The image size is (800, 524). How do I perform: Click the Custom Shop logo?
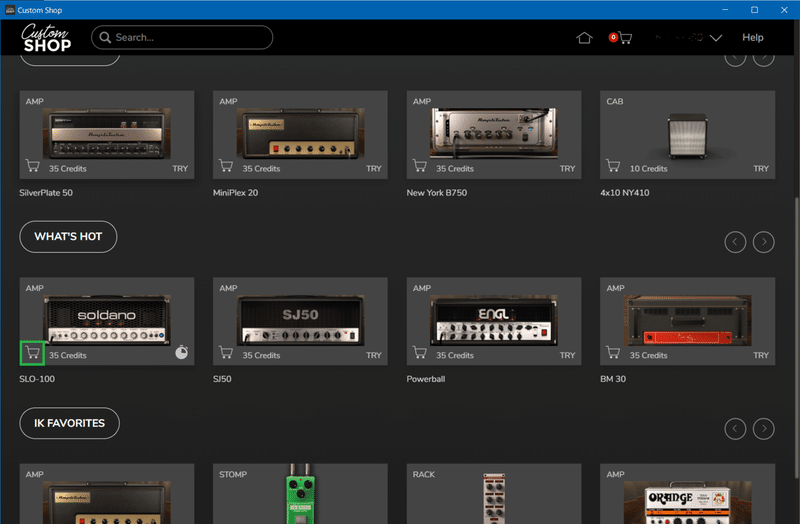pos(46,38)
